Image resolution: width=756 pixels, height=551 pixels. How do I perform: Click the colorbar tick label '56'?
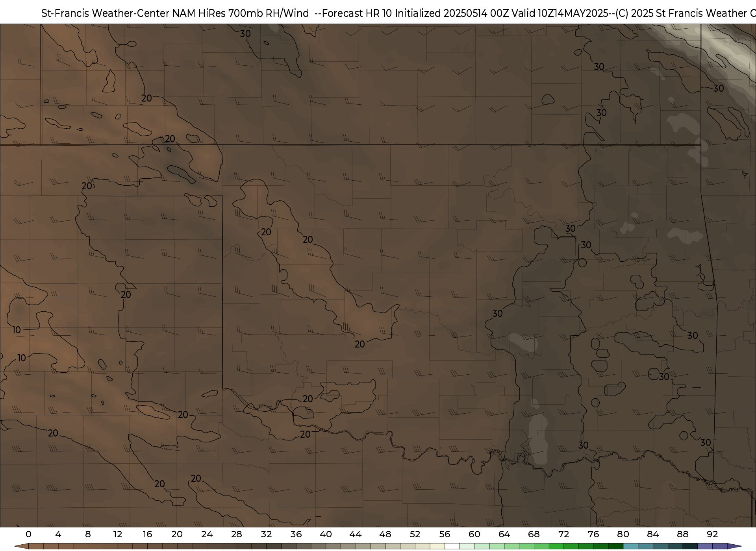[445, 534]
